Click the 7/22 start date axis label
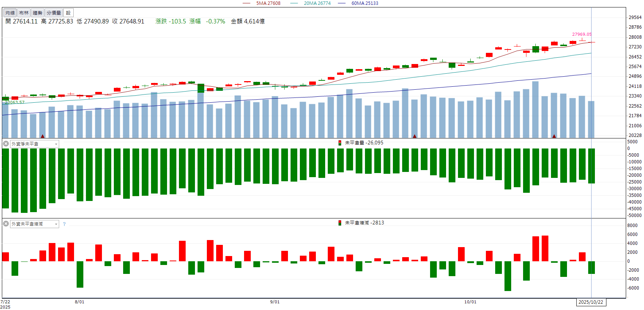Viewport: 644px width, 310px height. coord(5,302)
